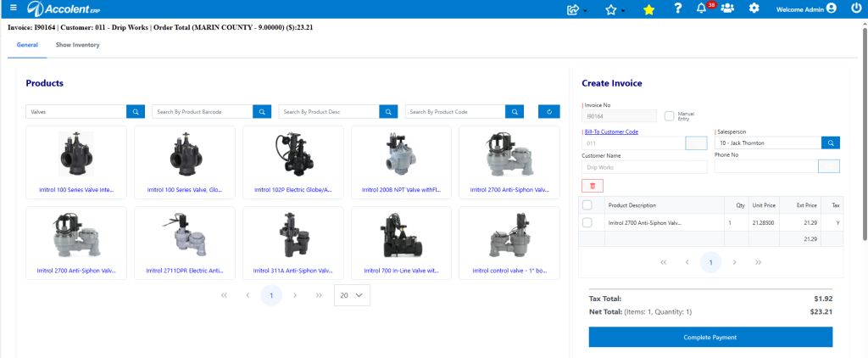Screen dimensions: 868x358
Task: Click the Salesperson 10 - Jack Thornton field
Action: click(768, 143)
